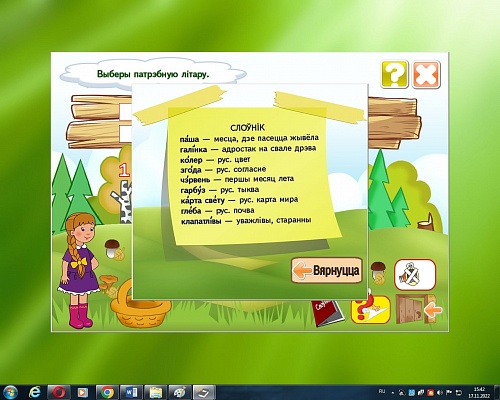Show hidden tray icons arrow

(392, 393)
